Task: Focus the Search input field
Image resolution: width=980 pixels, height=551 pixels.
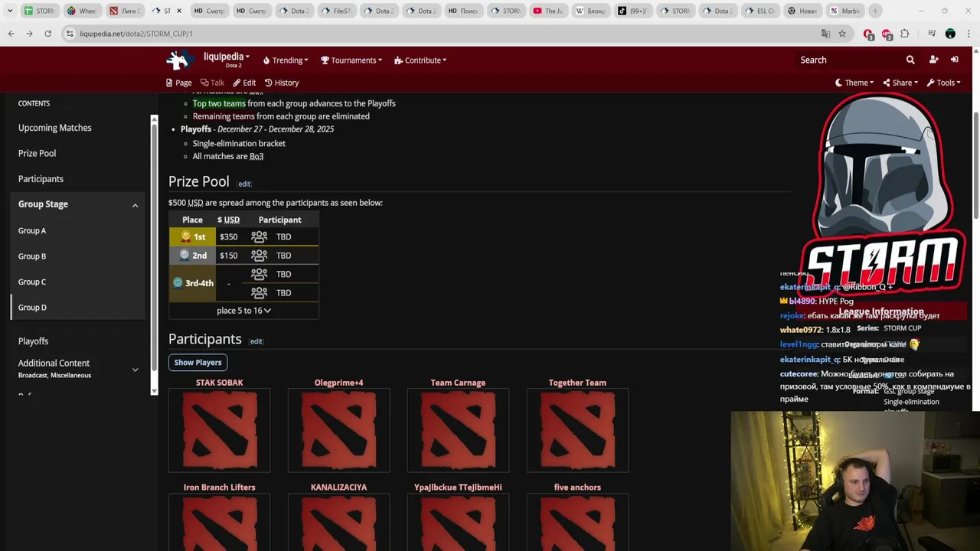Action: click(x=848, y=60)
